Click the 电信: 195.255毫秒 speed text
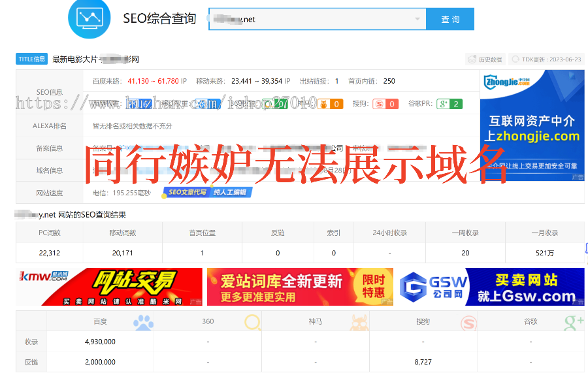Screen dimensions: 588x373 click(x=122, y=193)
